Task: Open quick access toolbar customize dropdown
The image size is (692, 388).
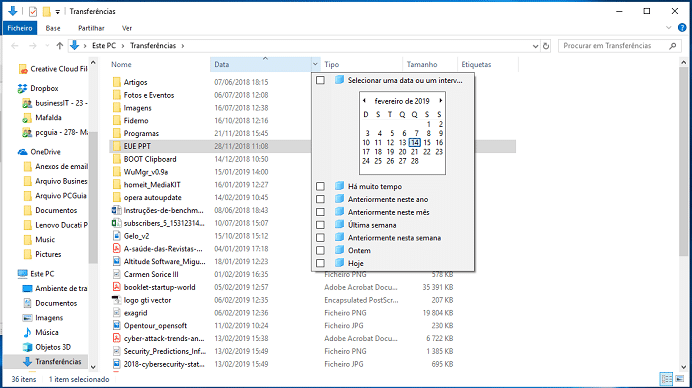Action: tap(57, 12)
